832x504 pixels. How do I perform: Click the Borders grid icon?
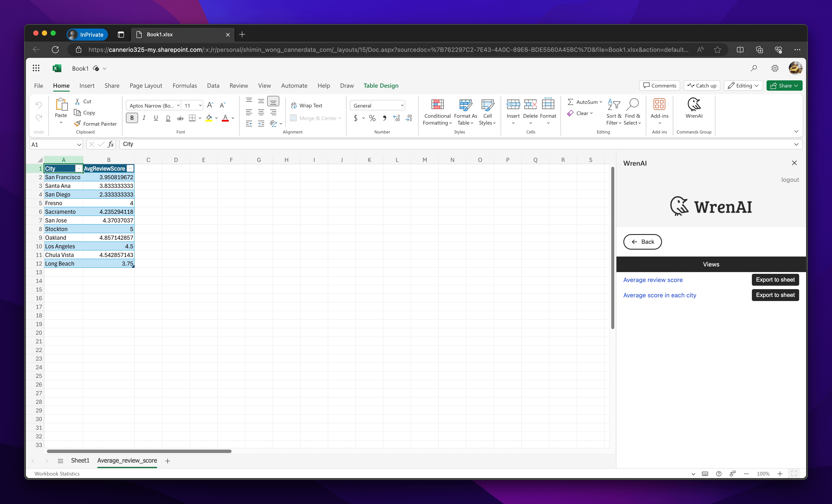tap(192, 118)
